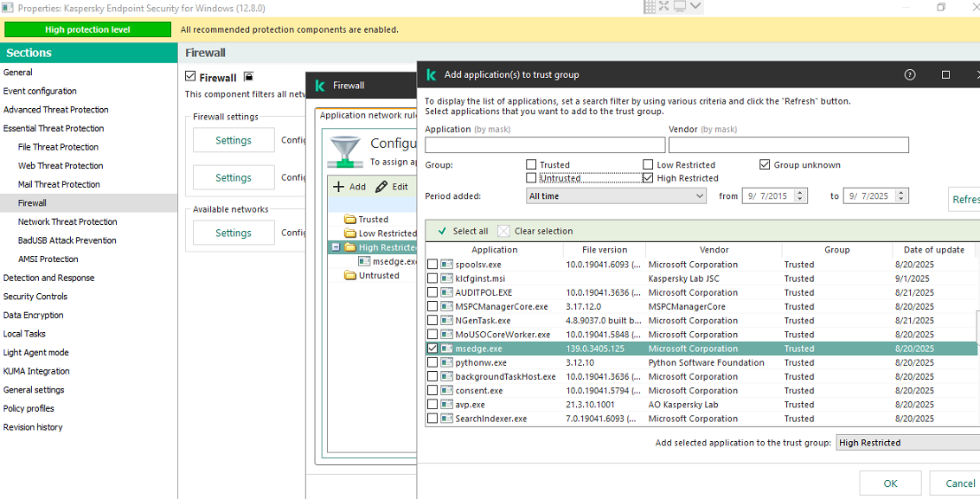Open File Threat Protection section
Viewport: 980px width, 499px height.
click(58, 147)
